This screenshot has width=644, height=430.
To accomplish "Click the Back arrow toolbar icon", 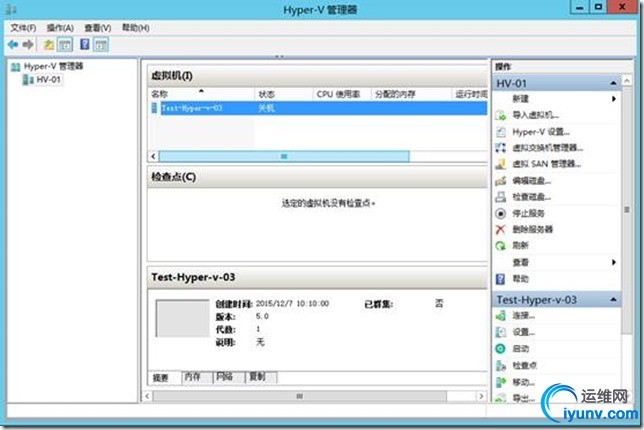I will pos(13,44).
